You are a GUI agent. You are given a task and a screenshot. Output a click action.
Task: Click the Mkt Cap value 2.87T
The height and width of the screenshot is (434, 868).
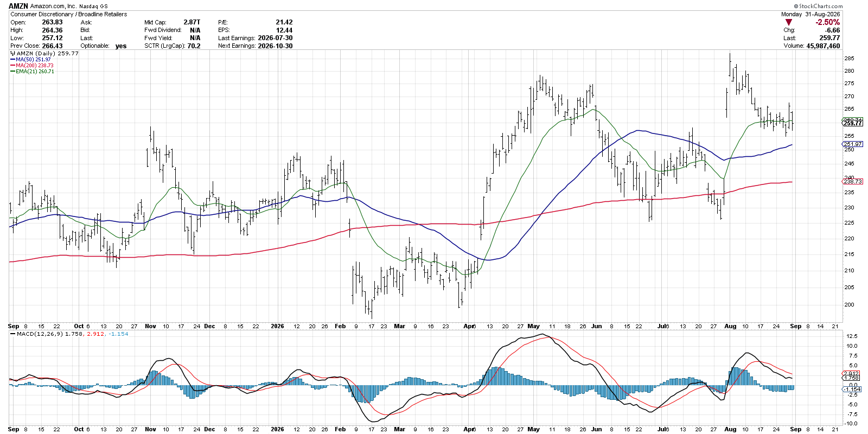[x=192, y=22]
